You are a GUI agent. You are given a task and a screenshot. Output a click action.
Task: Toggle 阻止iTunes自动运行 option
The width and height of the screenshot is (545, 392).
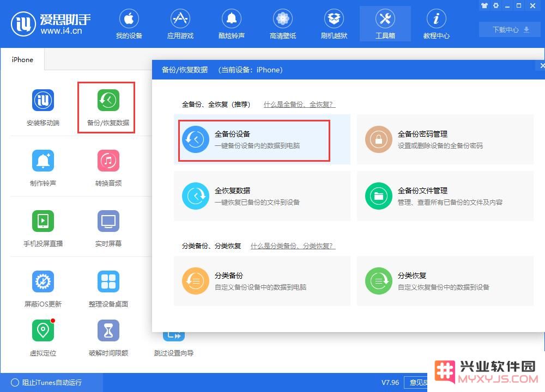[x=46, y=382]
